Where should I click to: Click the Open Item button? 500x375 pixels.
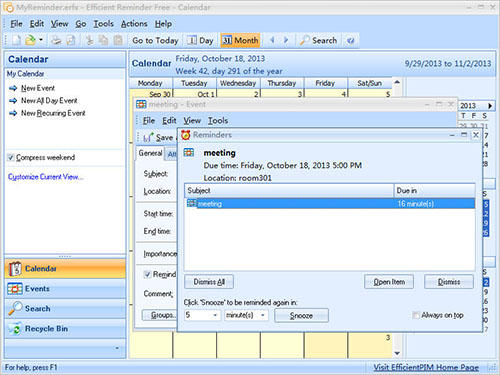(x=389, y=282)
